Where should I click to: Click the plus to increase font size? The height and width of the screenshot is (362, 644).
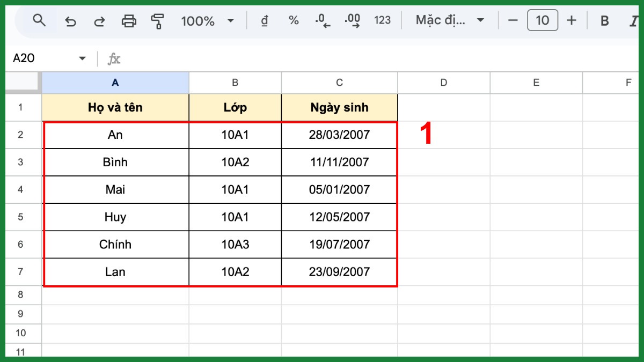click(572, 20)
